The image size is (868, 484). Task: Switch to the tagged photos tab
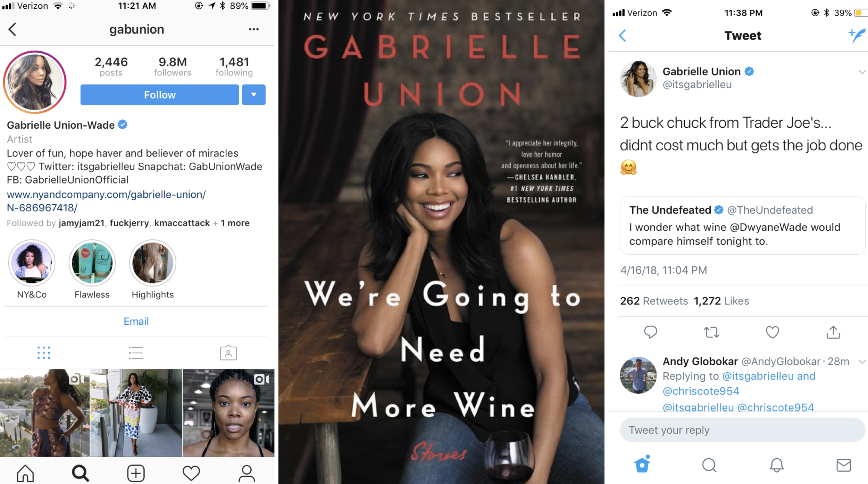click(228, 353)
